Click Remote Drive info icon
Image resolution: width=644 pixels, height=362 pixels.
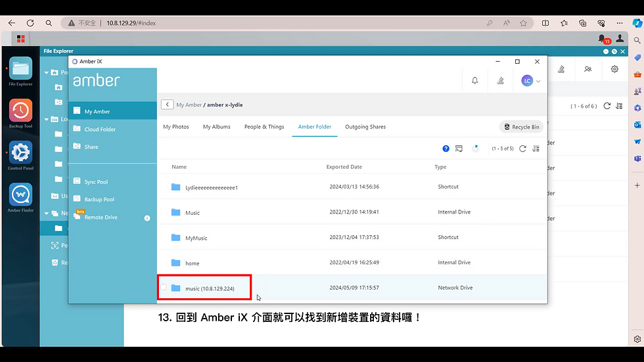(147, 218)
